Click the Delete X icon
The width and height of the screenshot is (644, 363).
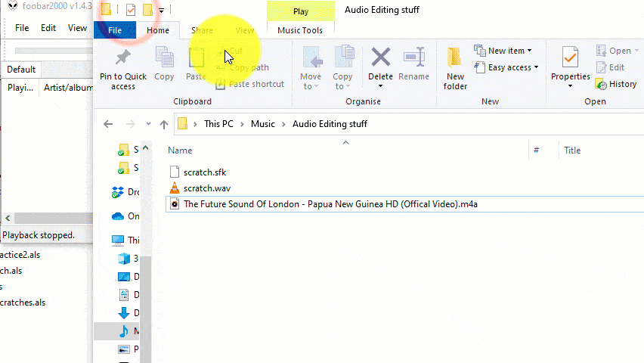pyautogui.click(x=380, y=57)
